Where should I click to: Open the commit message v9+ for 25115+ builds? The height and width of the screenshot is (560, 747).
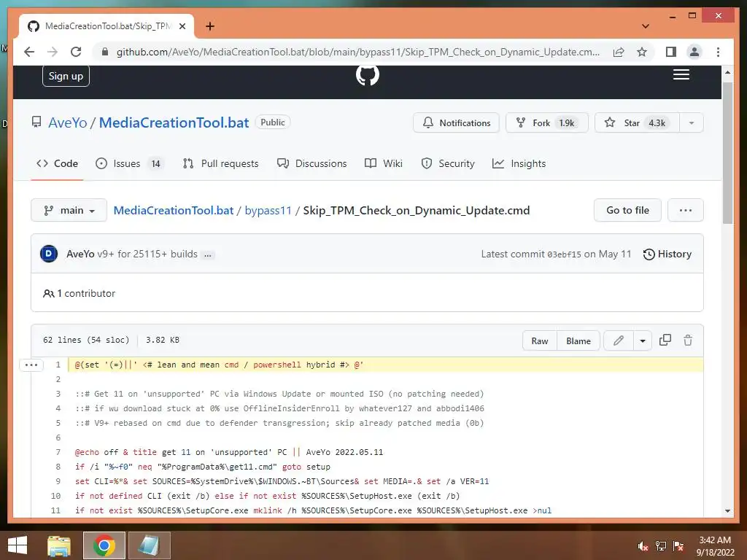coord(147,254)
